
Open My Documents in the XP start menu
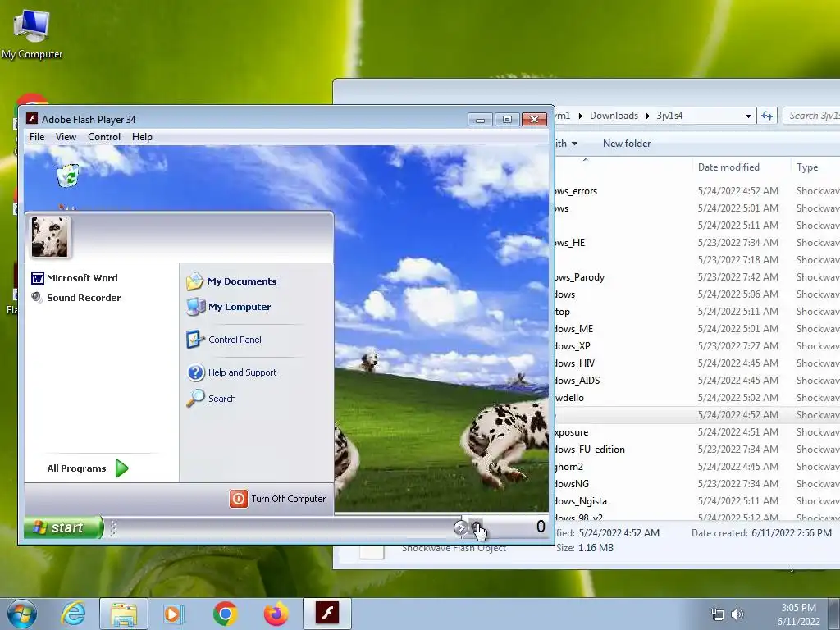(231, 281)
